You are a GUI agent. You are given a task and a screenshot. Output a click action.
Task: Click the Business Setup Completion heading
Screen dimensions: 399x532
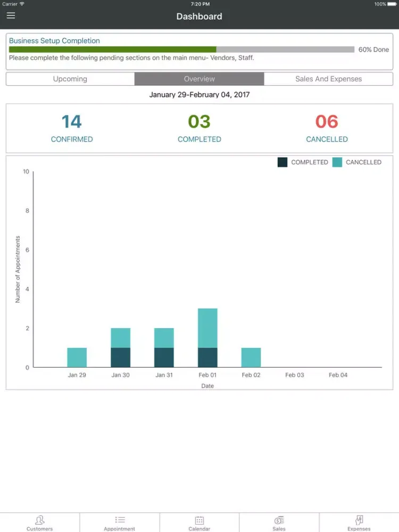(54, 41)
